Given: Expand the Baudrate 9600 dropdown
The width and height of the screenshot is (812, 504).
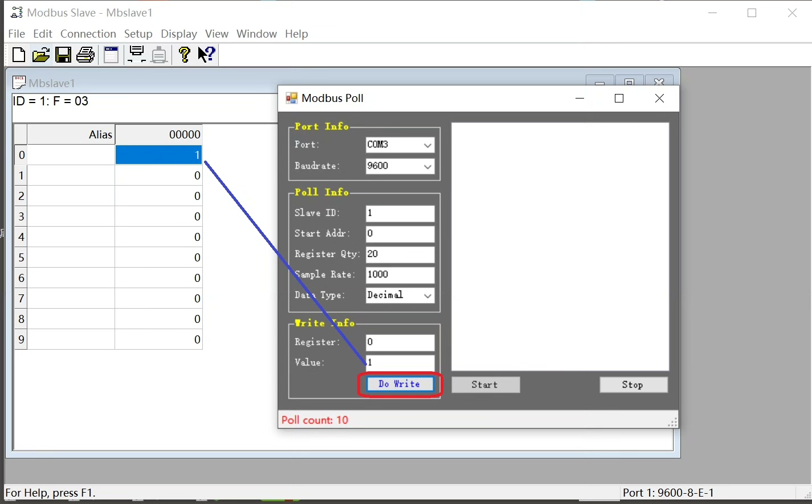Looking at the screenshot, I should coord(427,166).
